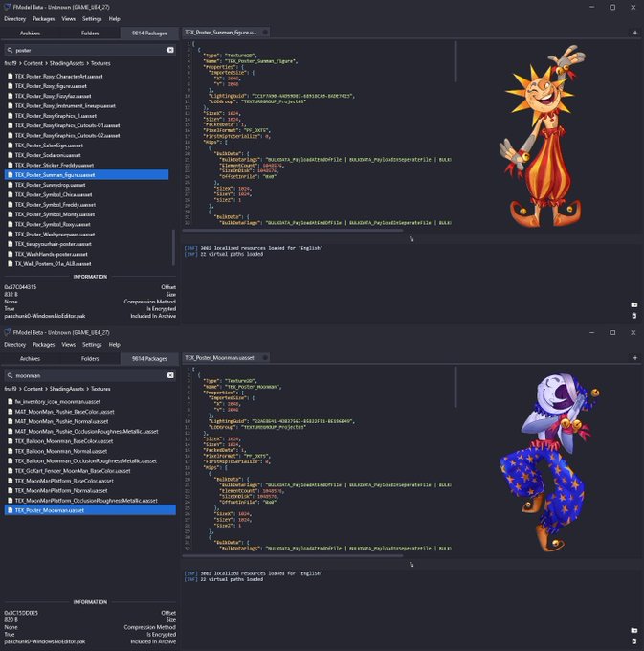Open Packages menu in the Sunman window

coord(44,19)
